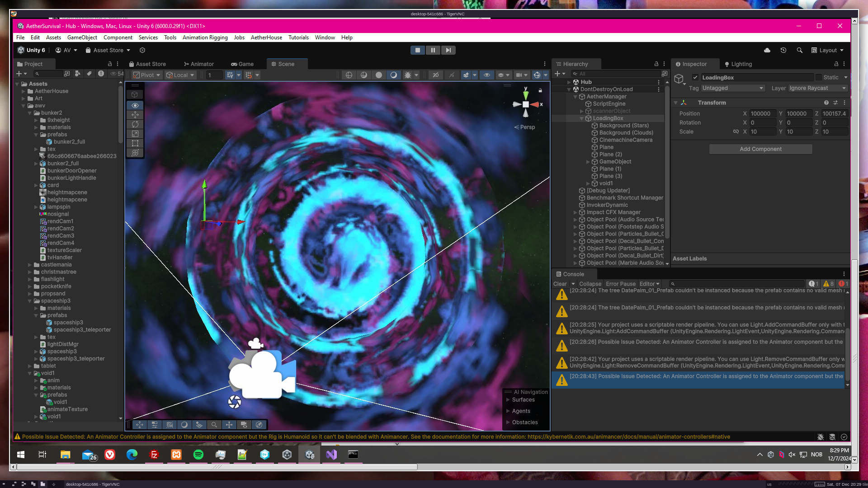Screen dimensions: 868x488
Task: Clear the Console log
Action: 560,284
